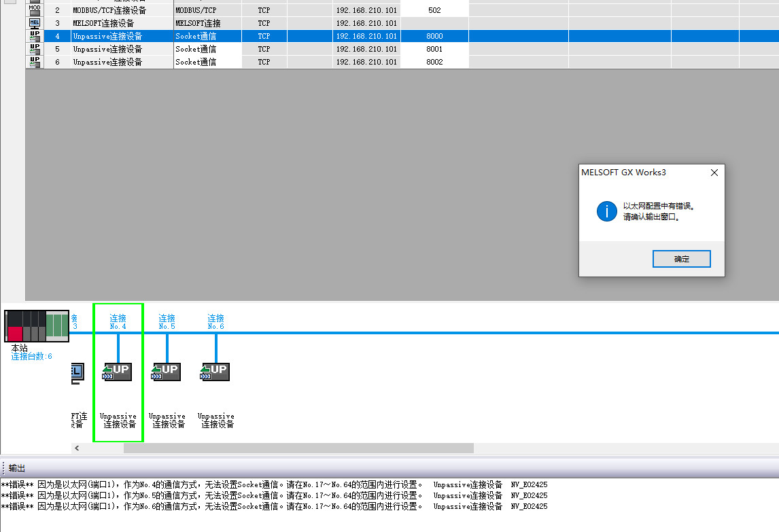This screenshot has height=532, width=779.
Task: Select the port 502 cell for MODBUS/TCP
Action: pos(434,10)
